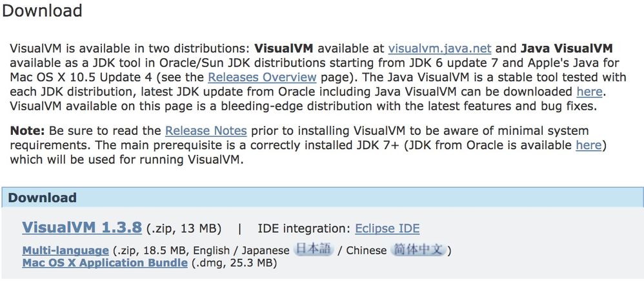Download the Multi-language zip package
The width and height of the screenshot is (644, 282).
tap(65, 250)
